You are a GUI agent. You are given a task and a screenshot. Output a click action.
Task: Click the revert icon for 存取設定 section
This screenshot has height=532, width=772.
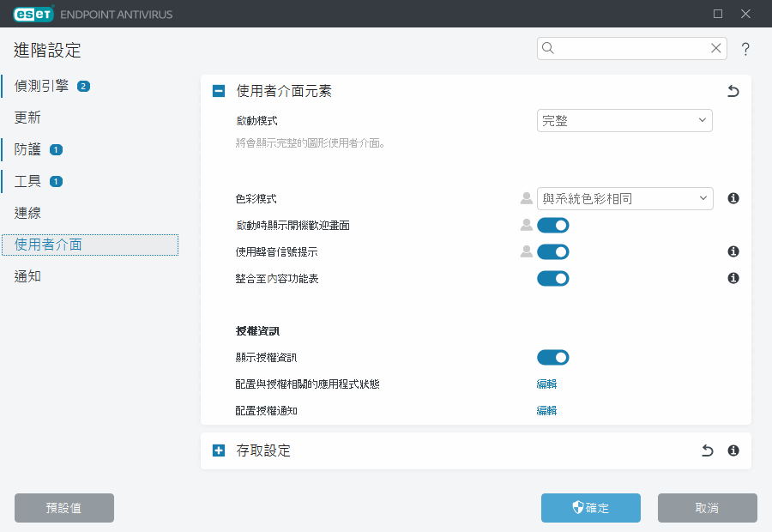click(708, 450)
